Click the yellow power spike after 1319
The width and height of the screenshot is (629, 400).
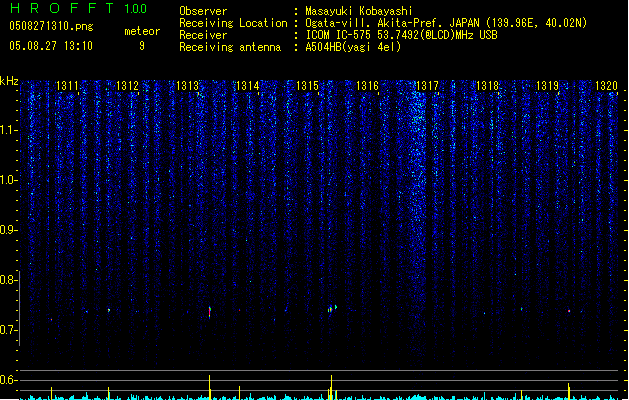569,391
